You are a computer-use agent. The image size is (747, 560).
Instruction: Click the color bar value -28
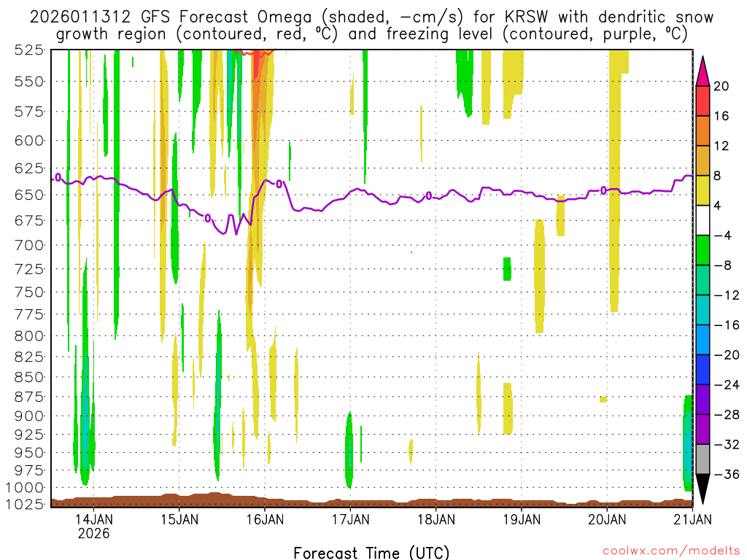727,415
